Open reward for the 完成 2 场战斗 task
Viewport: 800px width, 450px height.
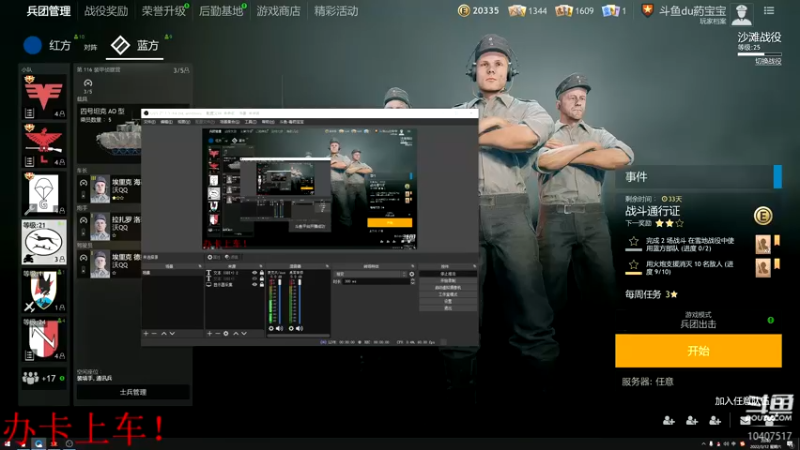click(763, 244)
